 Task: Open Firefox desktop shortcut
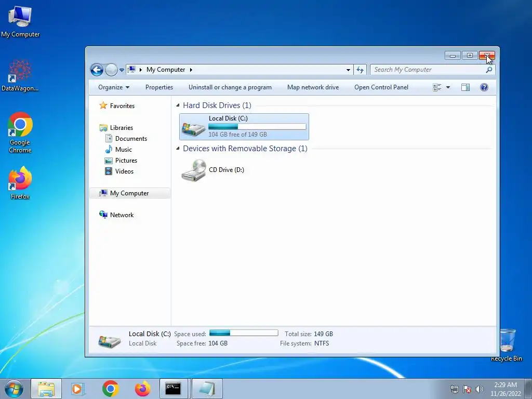click(x=20, y=183)
